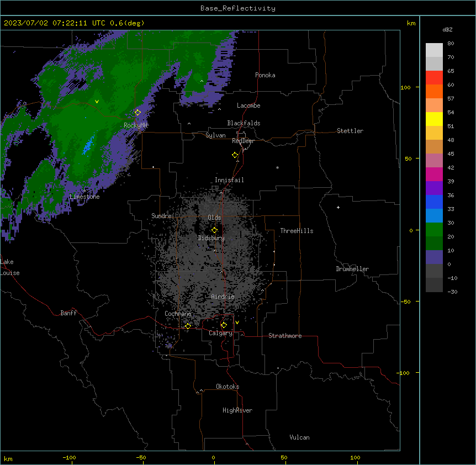Click the yellow diamond marker below RedDeer

pyautogui.click(x=235, y=155)
